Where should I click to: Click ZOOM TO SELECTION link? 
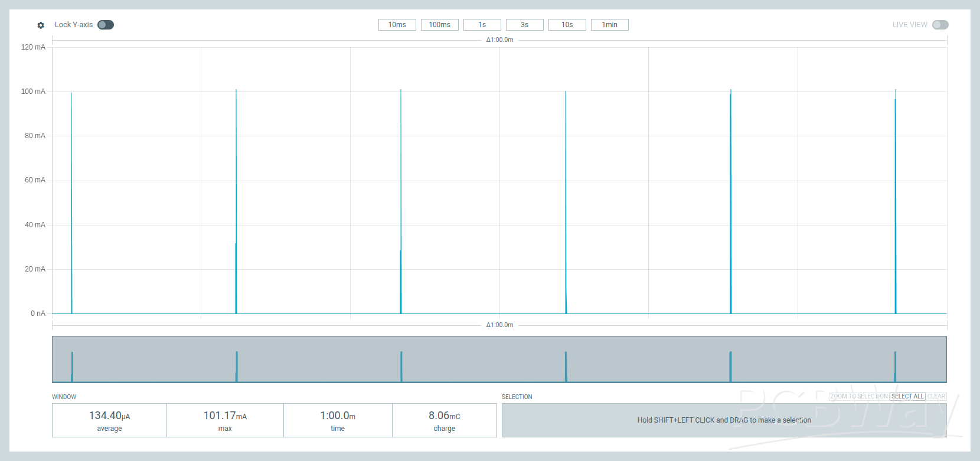[x=858, y=397]
